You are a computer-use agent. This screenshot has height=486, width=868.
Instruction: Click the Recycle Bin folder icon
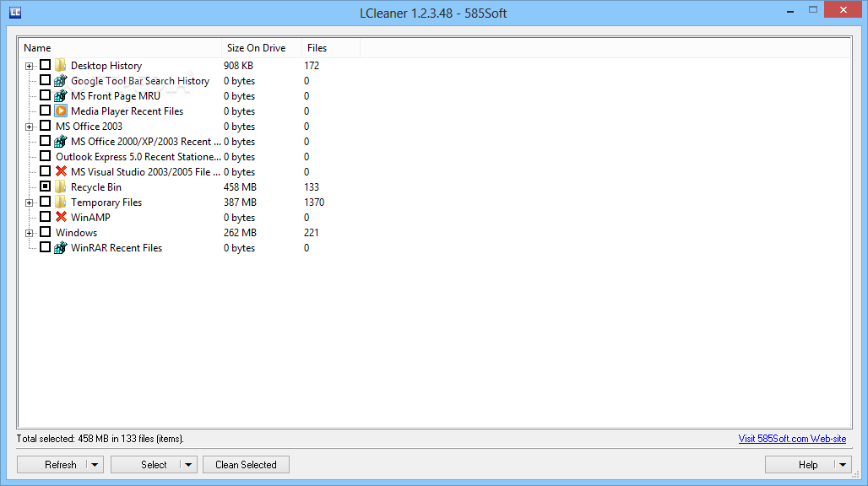[x=60, y=186]
